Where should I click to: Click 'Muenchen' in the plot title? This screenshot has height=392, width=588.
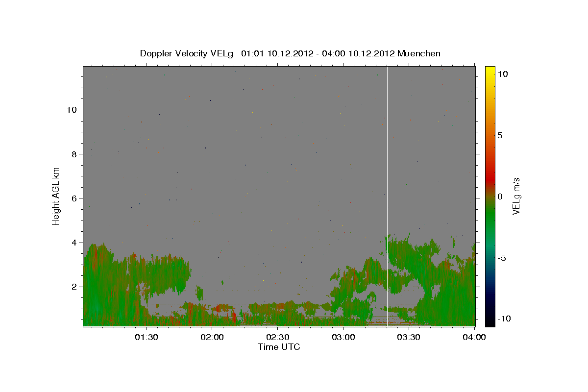(419, 53)
